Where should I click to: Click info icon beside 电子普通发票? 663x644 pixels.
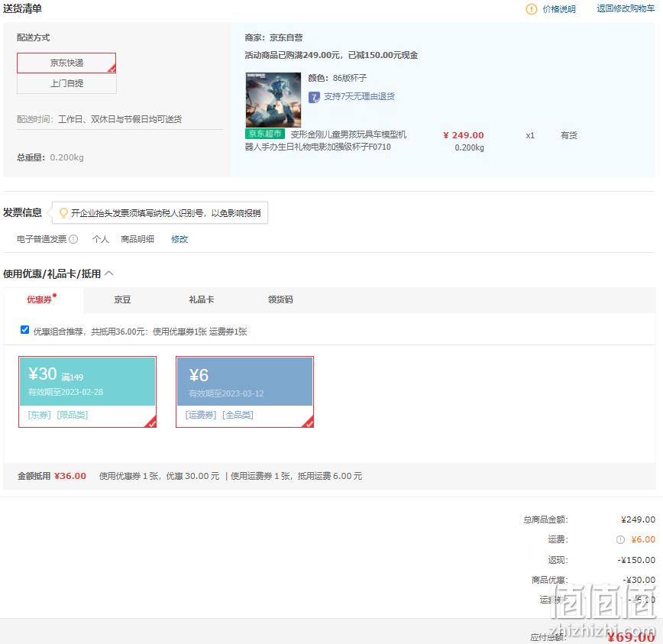[x=73, y=239]
